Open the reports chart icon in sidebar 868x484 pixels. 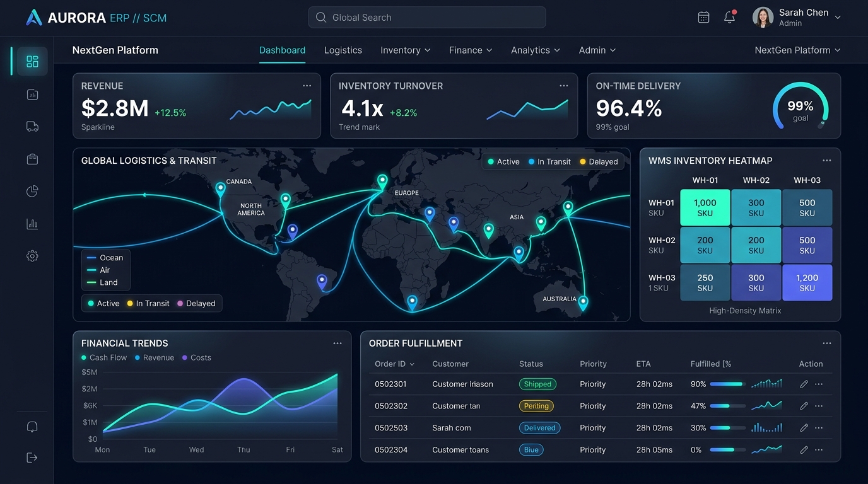pos(32,95)
